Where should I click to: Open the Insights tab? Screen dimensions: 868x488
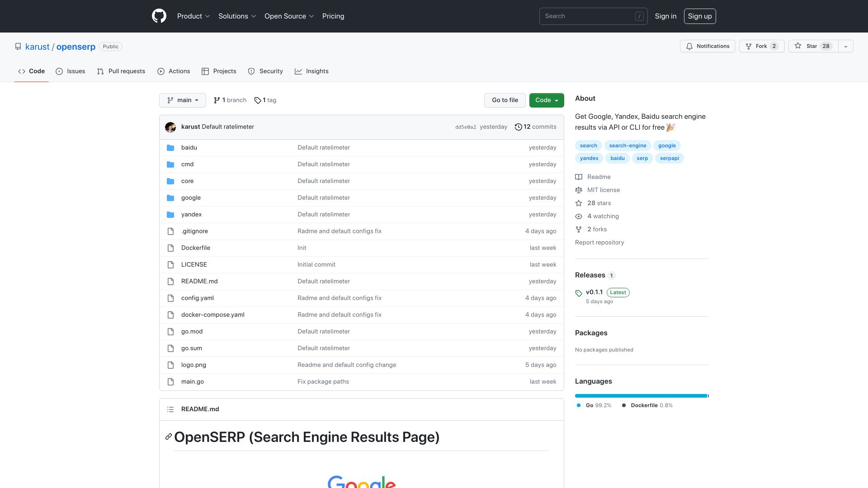(312, 71)
